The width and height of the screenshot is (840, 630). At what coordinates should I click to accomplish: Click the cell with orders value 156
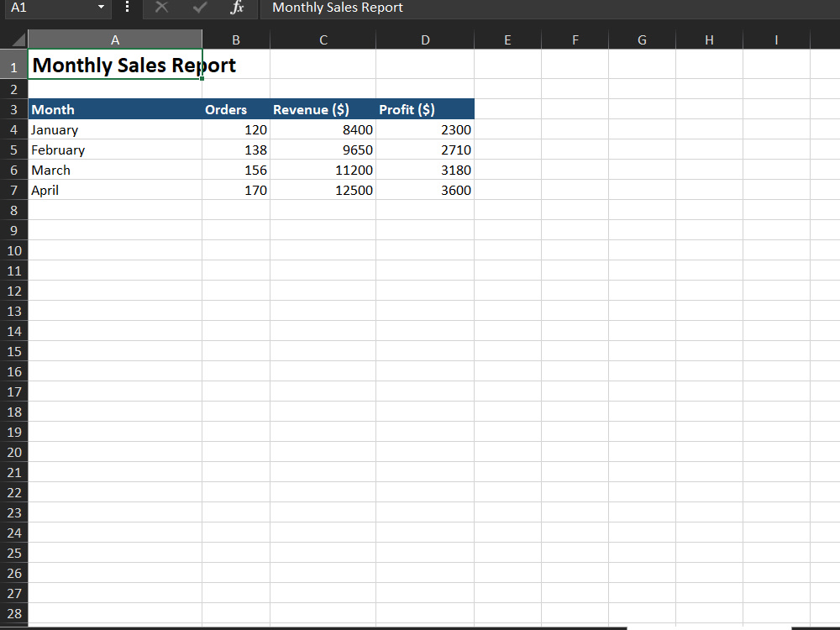(236, 170)
